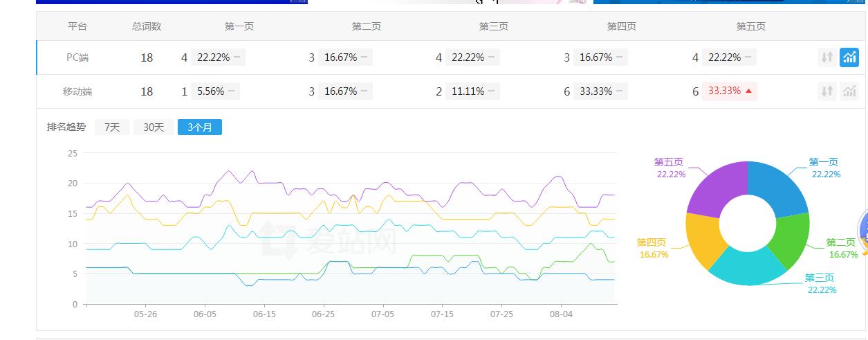Click the 总词数 column header
This screenshot has width=868, height=340.
(x=147, y=26)
